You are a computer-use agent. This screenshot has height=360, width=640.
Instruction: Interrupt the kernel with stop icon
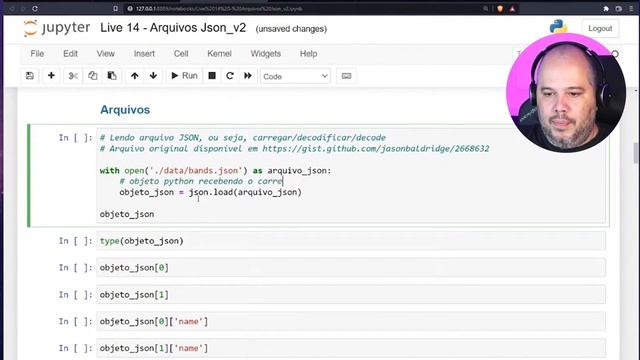(x=212, y=76)
